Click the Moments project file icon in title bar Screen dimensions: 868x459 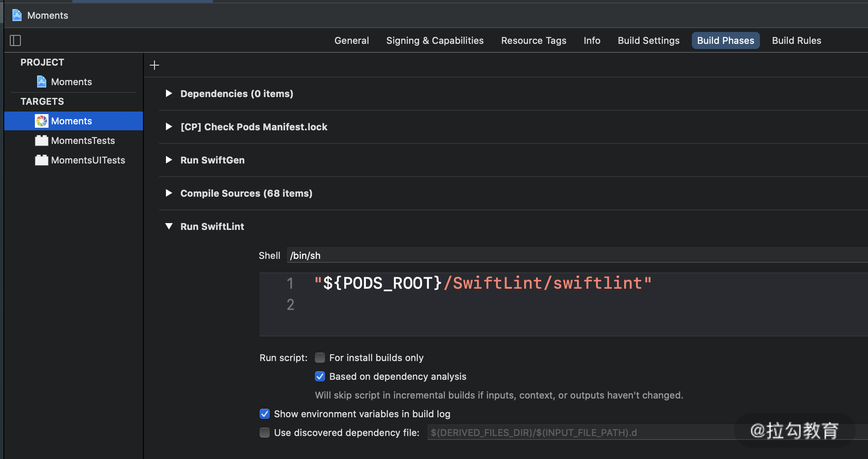coord(17,15)
